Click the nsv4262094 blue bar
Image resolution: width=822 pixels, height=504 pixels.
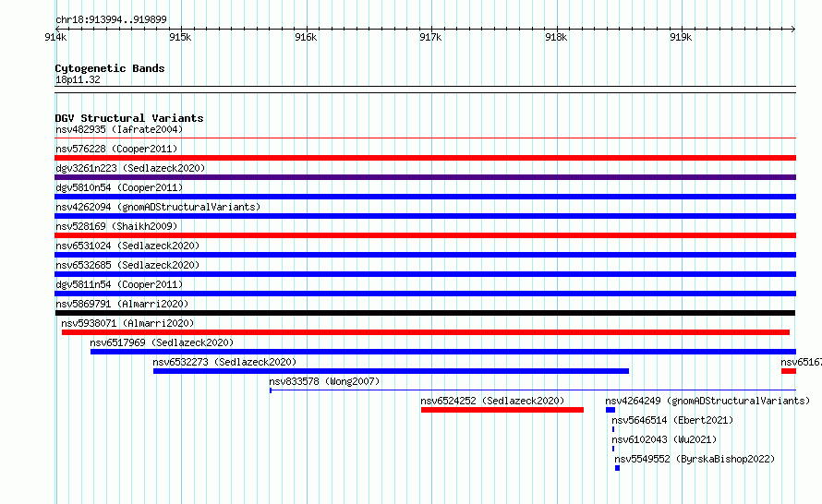click(425, 216)
